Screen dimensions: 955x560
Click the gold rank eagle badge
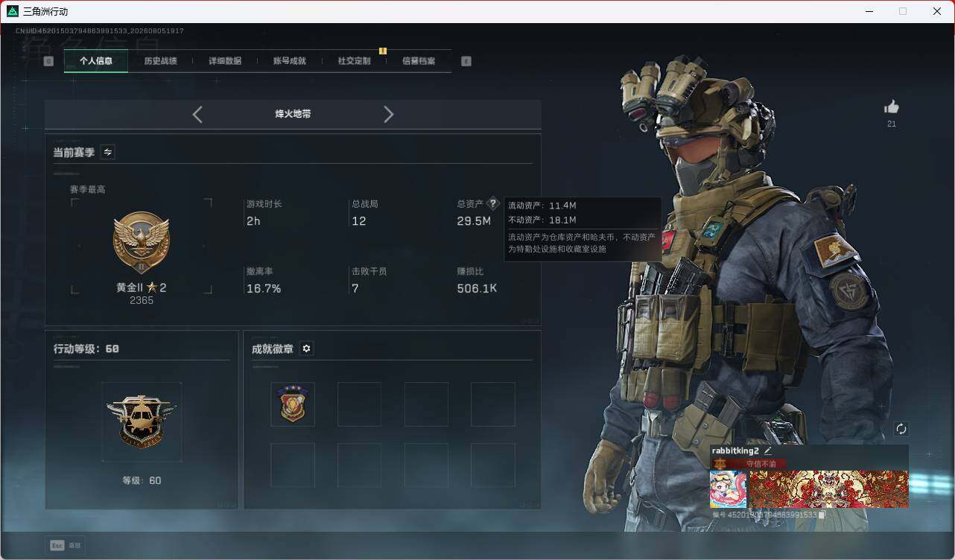click(x=142, y=243)
